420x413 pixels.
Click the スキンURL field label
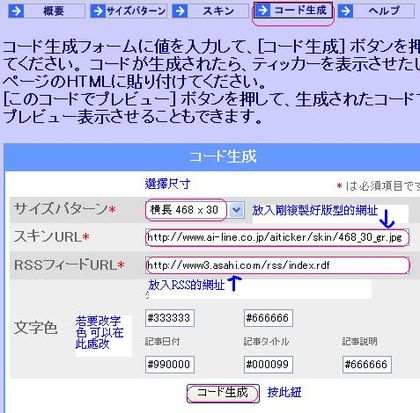click(51, 237)
